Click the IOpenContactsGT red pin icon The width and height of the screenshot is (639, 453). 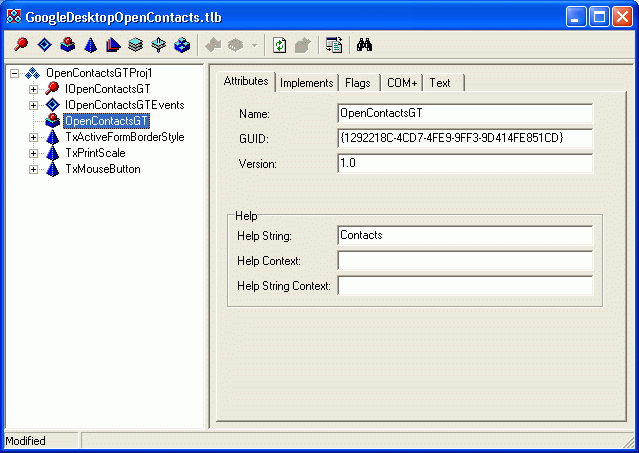click(52, 88)
